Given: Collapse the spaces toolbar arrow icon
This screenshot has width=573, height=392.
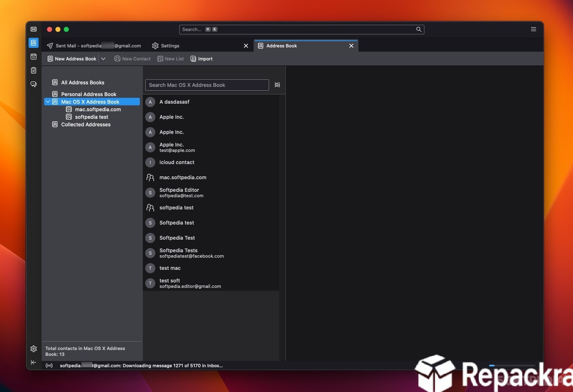Looking at the screenshot, I should (34, 362).
